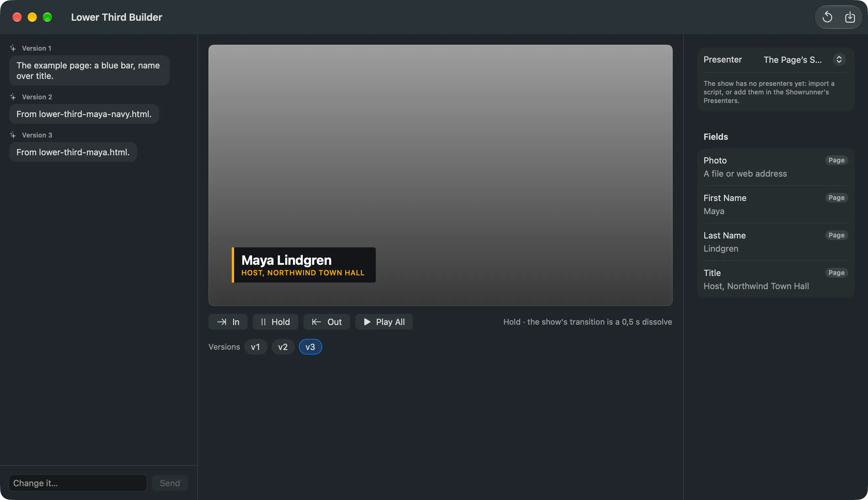Screen dimensions: 868x500
Task: Edit the Last Name value Lindgren
Action: coord(721,249)
